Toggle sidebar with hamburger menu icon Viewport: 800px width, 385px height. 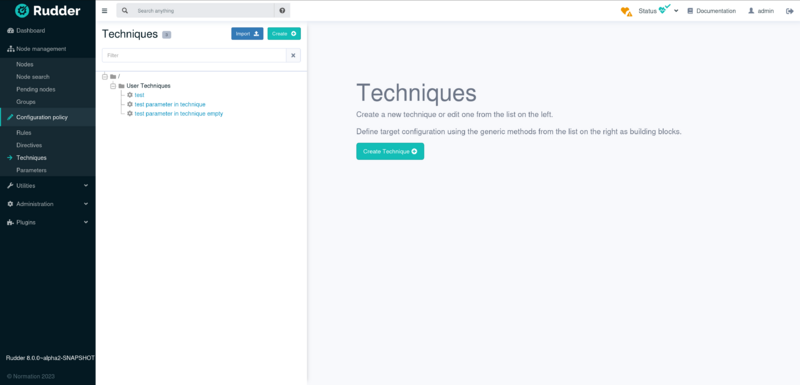105,11
